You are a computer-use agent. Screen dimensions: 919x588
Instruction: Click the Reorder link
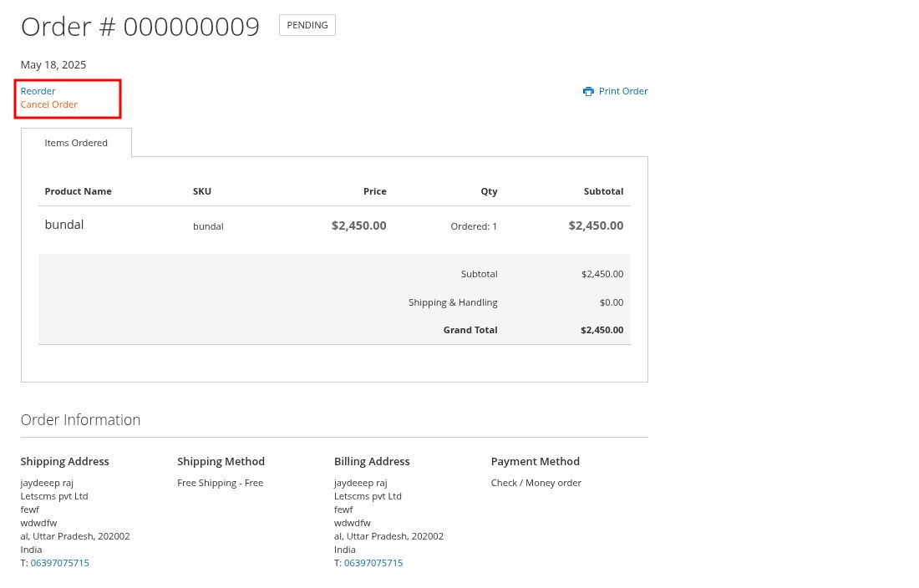pos(38,91)
